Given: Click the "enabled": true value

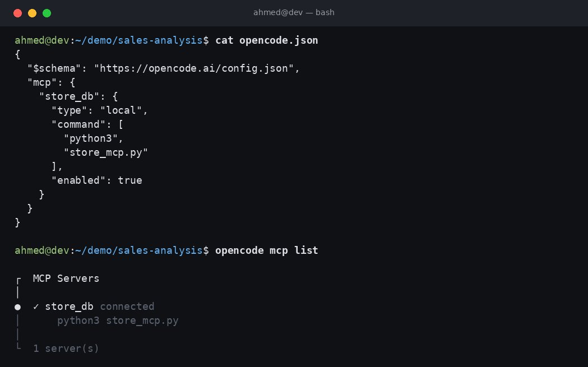Looking at the screenshot, I should [97, 180].
